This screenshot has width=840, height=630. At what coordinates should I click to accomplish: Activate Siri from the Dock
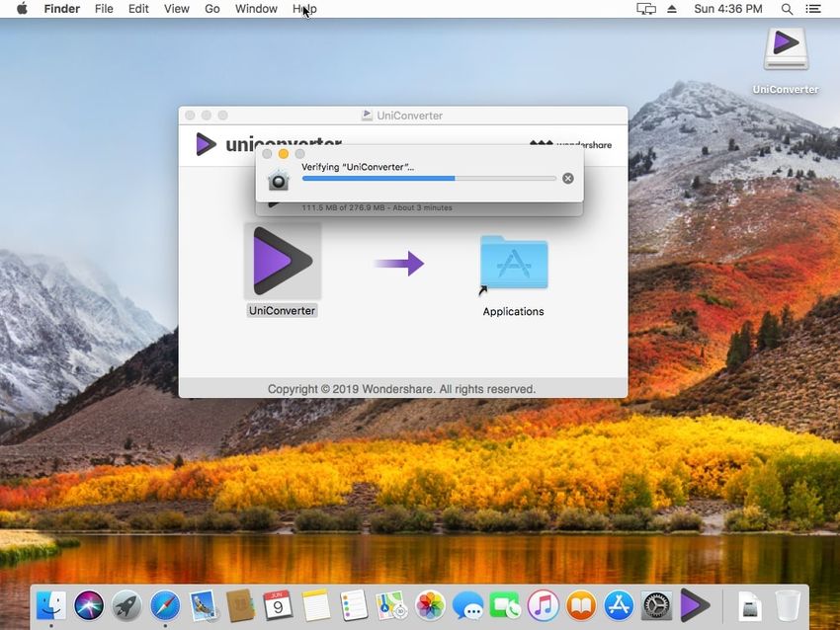pyautogui.click(x=89, y=604)
